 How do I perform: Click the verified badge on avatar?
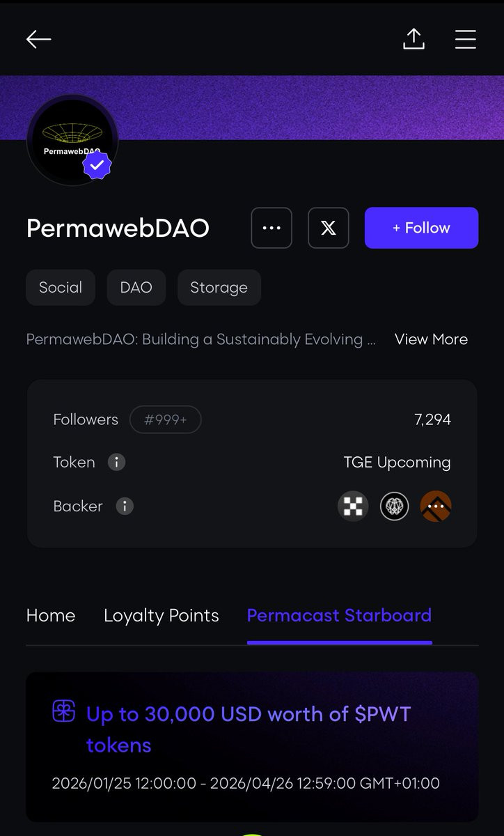(97, 167)
